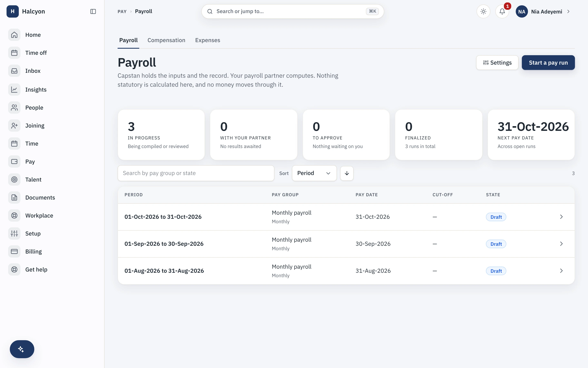
Task: Open the September 2026 pay run chevron
Action: point(561,244)
